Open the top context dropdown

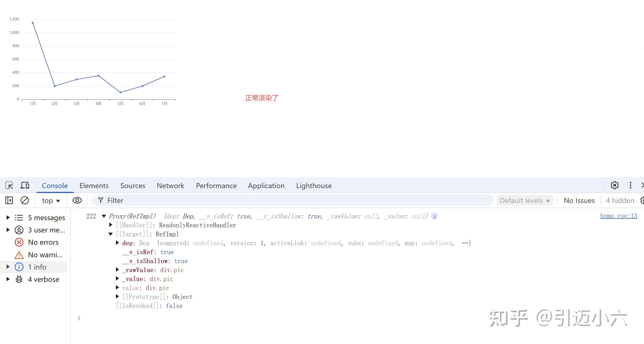pos(51,201)
